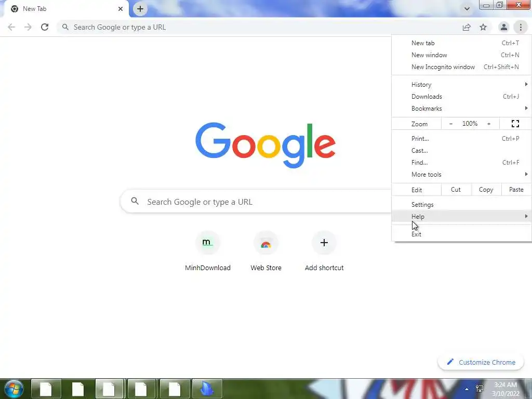Expand the Help submenu

point(461,217)
